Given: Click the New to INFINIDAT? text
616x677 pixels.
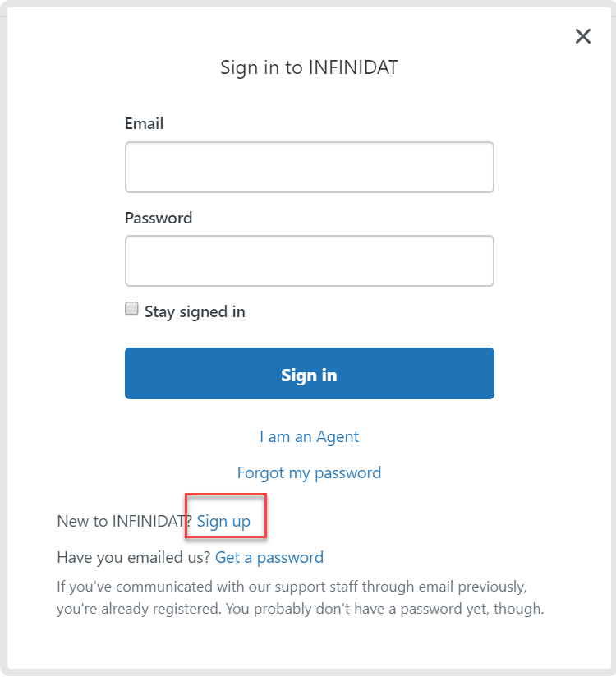Looking at the screenshot, I should click(125, 521).
